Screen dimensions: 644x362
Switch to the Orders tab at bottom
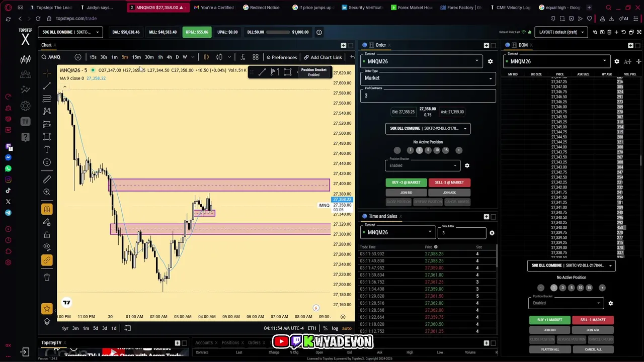[x=254, y=343]
